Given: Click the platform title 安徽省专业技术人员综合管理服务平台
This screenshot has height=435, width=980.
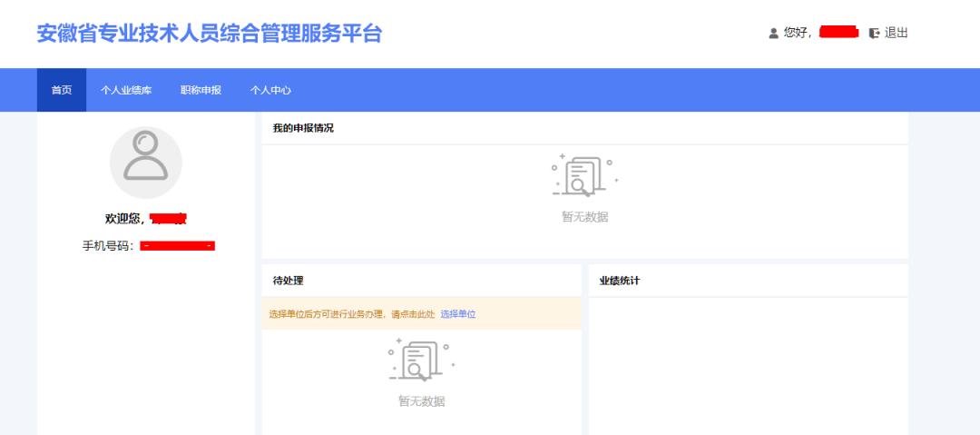Looking at the screenshot, I should (210, 34).
